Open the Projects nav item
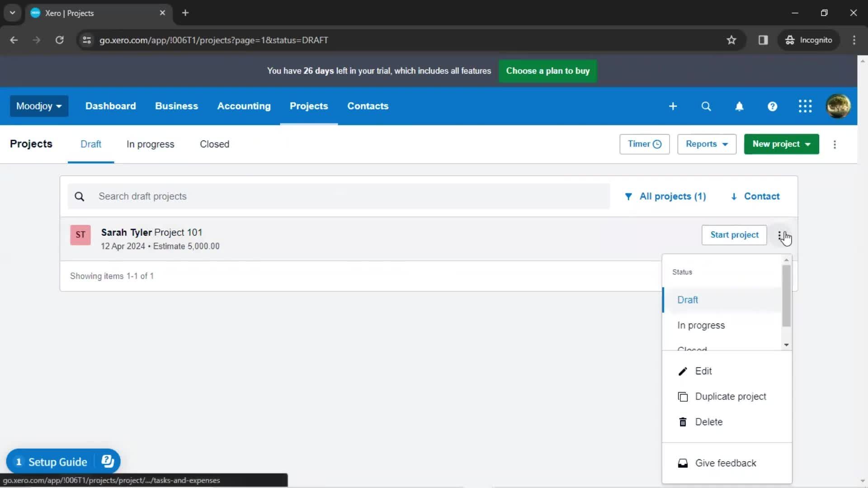This screenshot has height=488, width=868. [x=309, y=106]
